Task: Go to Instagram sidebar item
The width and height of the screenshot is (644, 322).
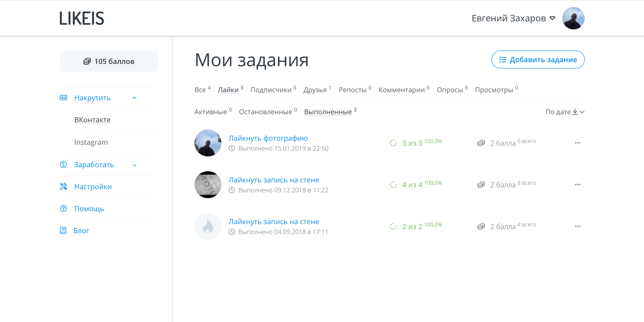Action: (x=91, y=142)
